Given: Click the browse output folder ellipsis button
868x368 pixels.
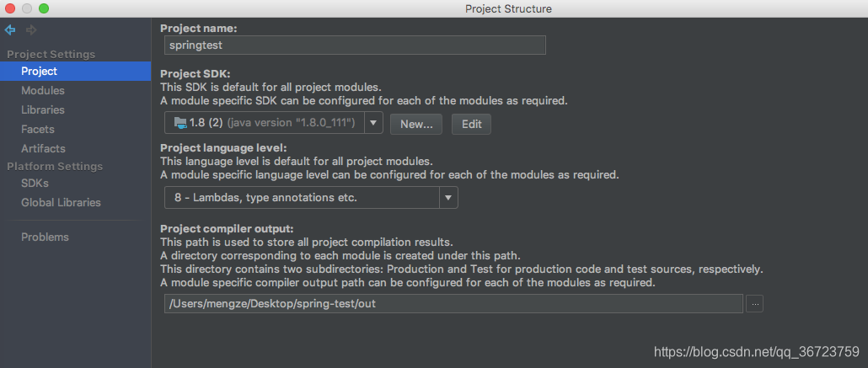Looking at the screenshot, I should [754, 304].
